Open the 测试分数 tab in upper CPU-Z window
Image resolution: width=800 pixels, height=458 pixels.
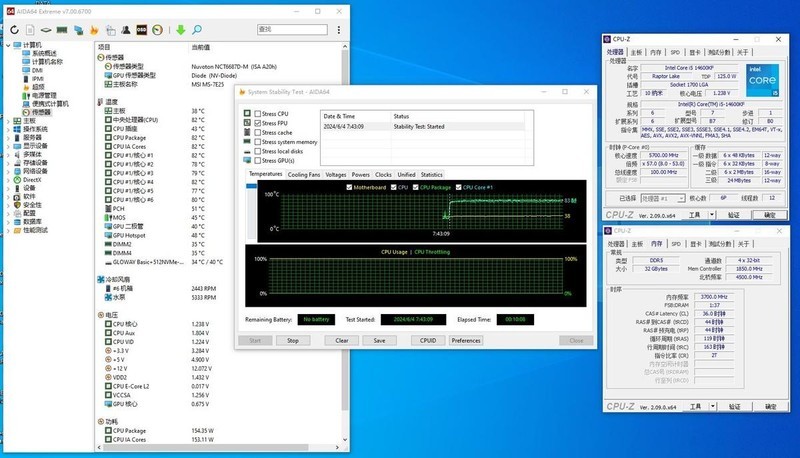tap(718, 53)
